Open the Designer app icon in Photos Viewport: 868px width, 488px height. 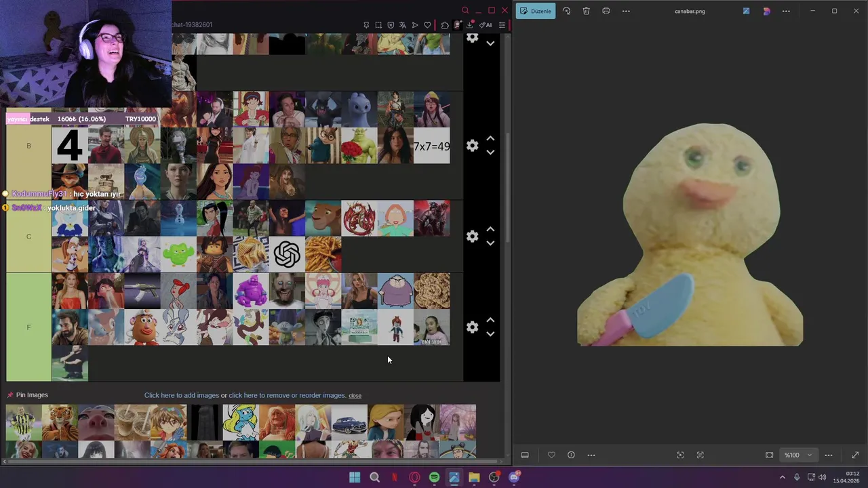[x=766, y=11]
